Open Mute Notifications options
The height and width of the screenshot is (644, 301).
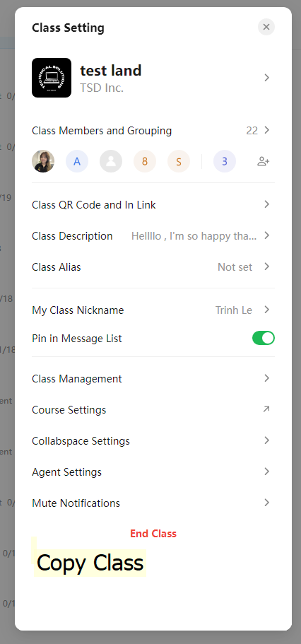153,503
